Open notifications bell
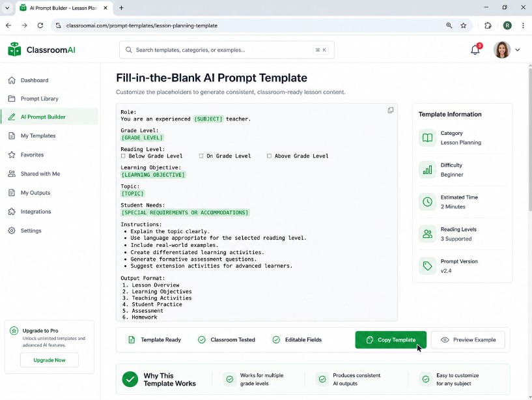The width and height of the screenshot is (532, 400). point(475,50)
